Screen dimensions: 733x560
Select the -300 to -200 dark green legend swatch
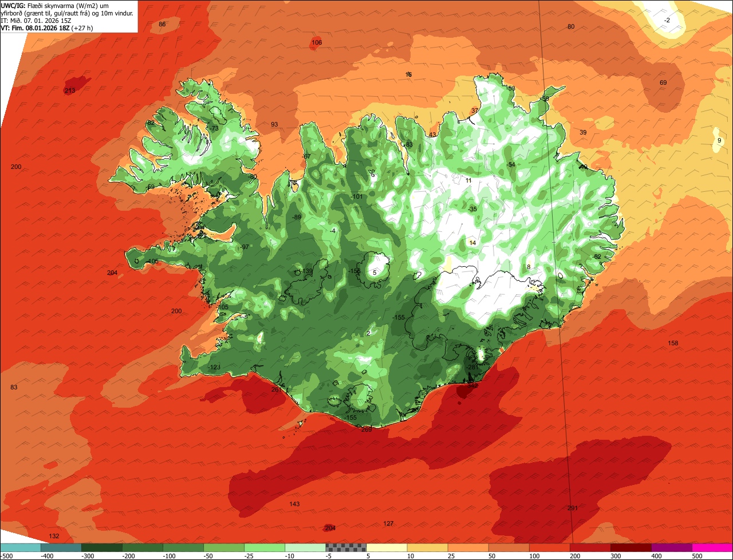(x=102, y=547)
